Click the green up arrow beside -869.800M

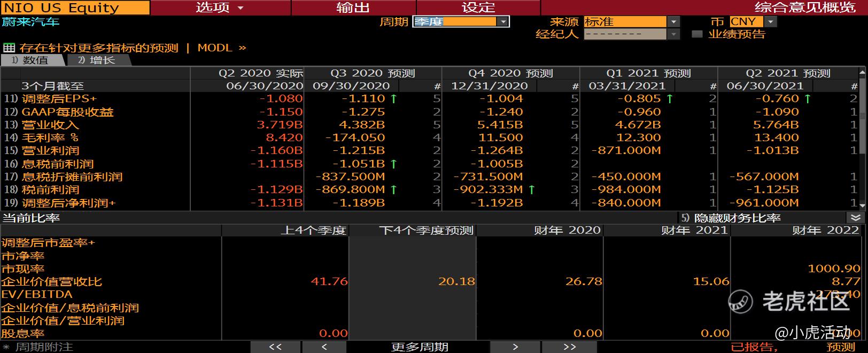pos(393,189)
